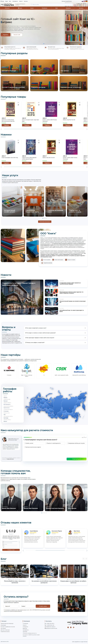Click Посмотреть все услуги button
Viewport: 88px width, 644px height.
45,222
